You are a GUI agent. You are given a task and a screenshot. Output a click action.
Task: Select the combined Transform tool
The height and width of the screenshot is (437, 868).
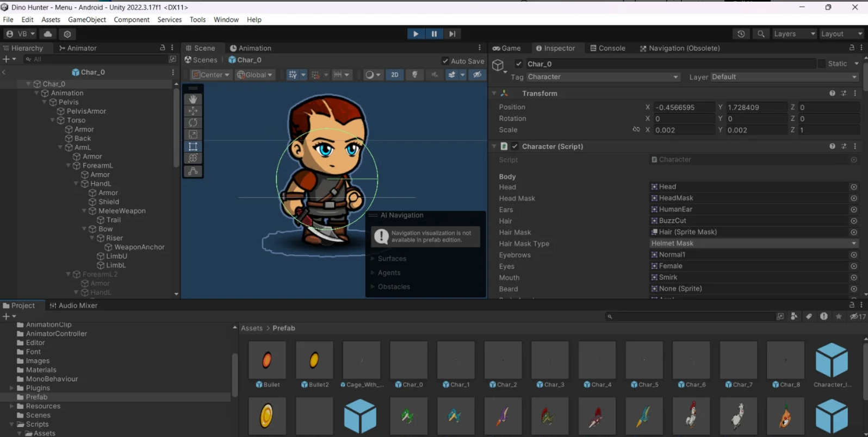pyautogui.click(x=193, y=158)
